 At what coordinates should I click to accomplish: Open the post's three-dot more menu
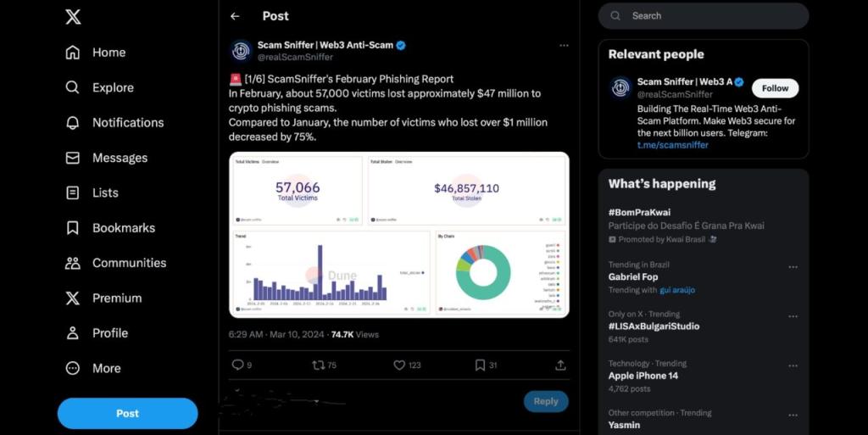pos(564,46)
